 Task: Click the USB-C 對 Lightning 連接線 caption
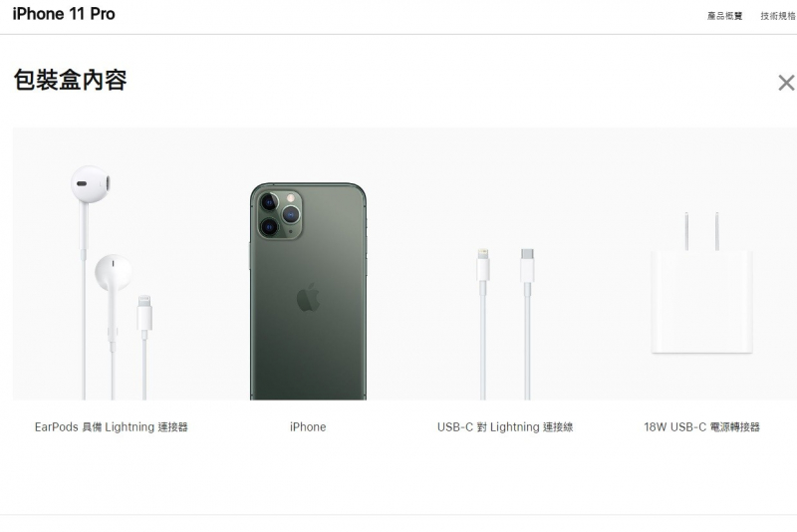coord(505,426)
